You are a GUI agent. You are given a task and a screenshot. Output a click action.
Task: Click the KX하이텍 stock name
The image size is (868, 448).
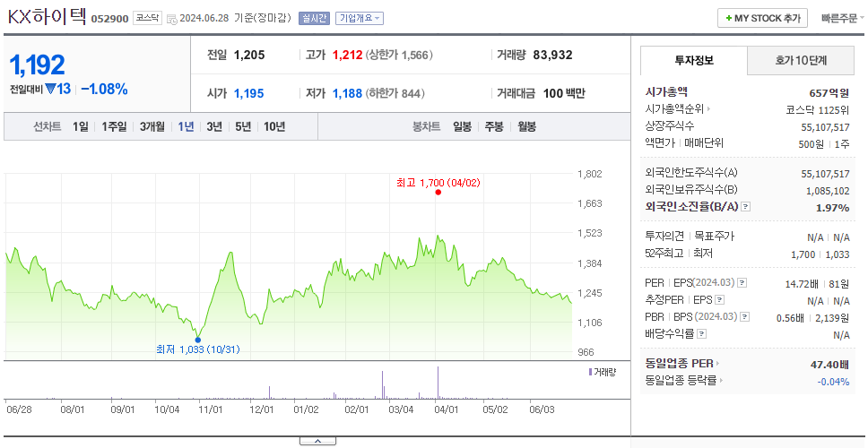47,17
